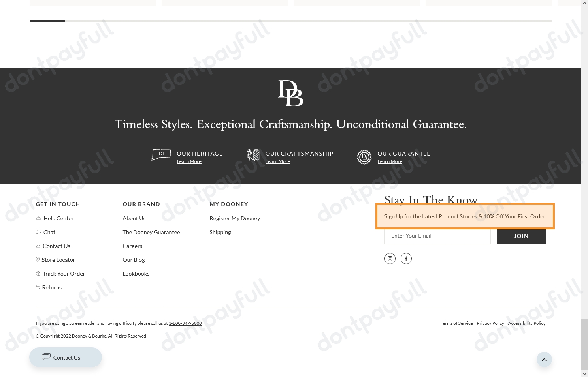Click the Instagram icon
The height and width of the screenshot is (377, 588).
[x=390, y=259]
